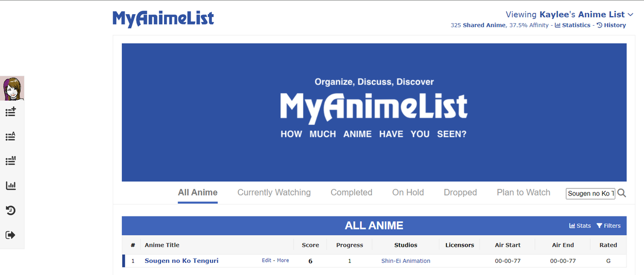Switch to the Dropped tab
The width and height of the screenshot is (644, 275).
tap(460, 192)
